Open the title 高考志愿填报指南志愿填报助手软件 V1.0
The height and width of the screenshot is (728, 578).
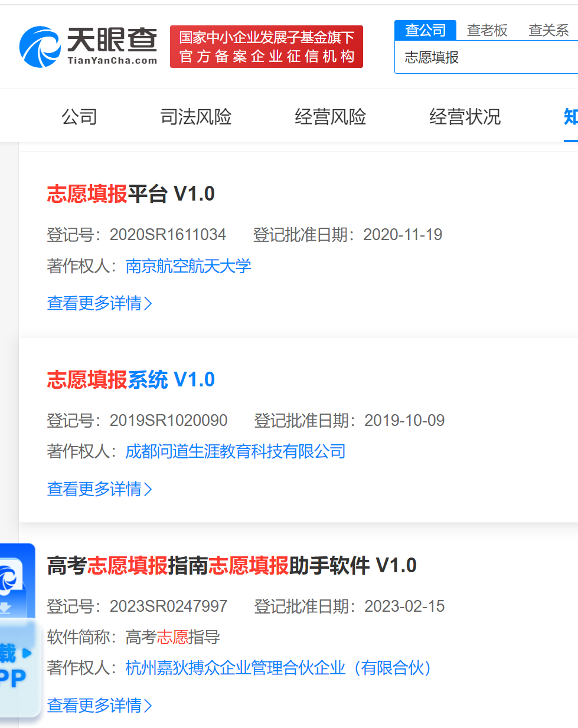[232, 565]
